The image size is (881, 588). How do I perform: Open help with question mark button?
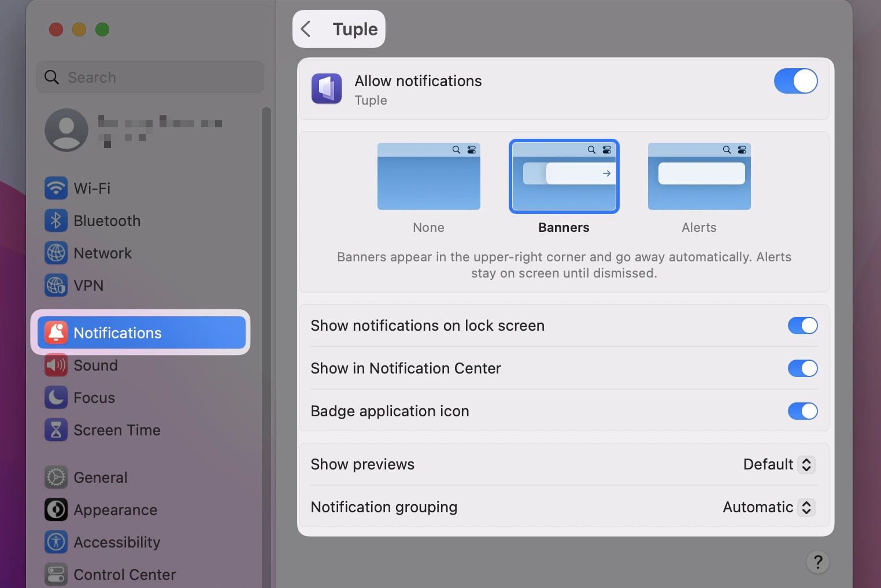point(818,561)
